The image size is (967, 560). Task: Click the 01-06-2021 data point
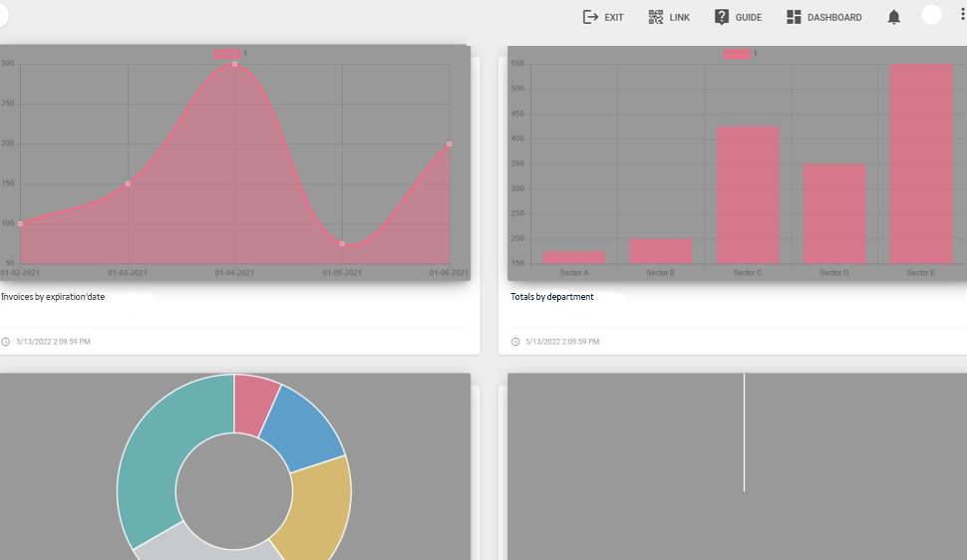point(449,143)
